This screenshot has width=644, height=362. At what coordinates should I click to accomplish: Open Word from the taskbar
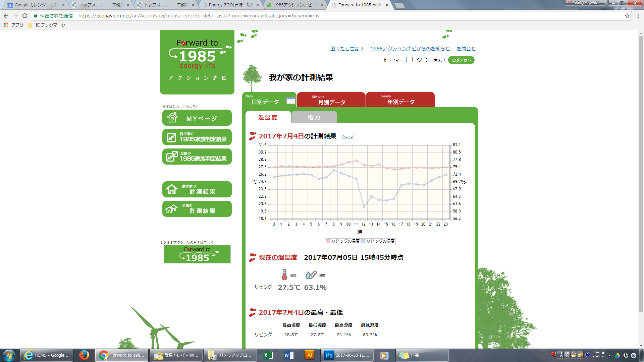click(x=289, y=355)
